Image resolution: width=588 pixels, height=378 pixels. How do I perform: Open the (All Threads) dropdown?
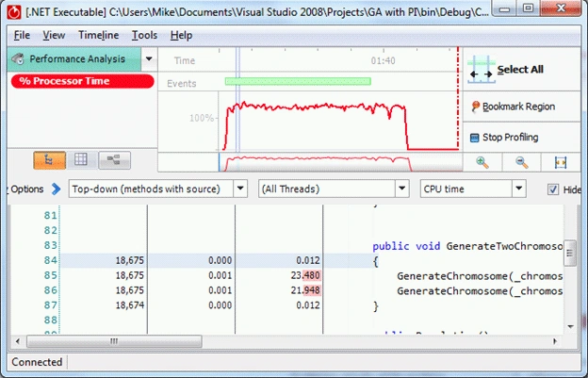pyautogui.click(x=334, y=189)
